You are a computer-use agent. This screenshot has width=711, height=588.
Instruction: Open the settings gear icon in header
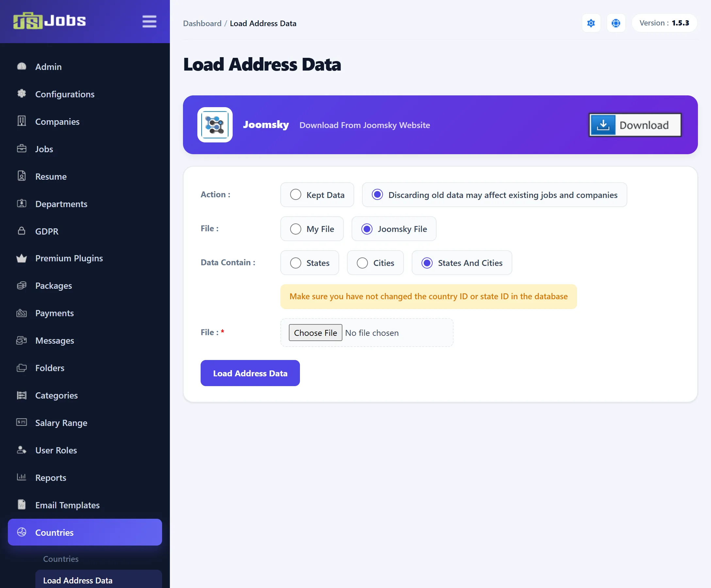[x=591, y=23]
